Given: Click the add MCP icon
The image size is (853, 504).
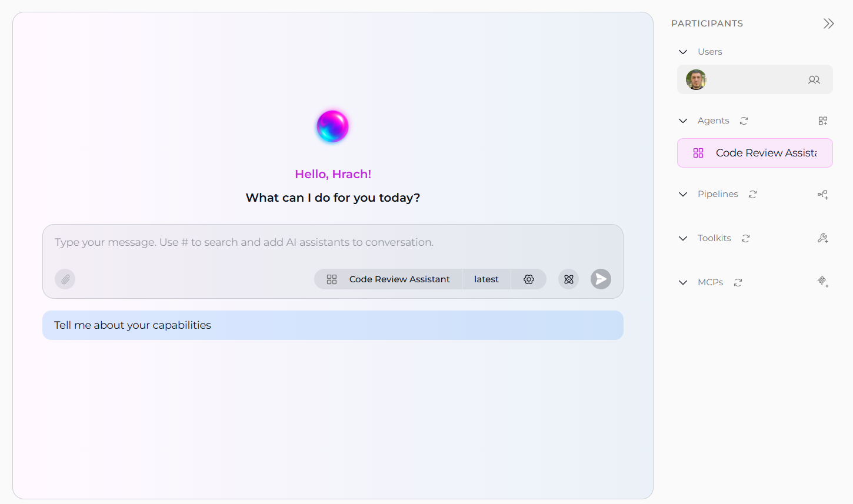Looking at the screenshot, I should (822, 283).
